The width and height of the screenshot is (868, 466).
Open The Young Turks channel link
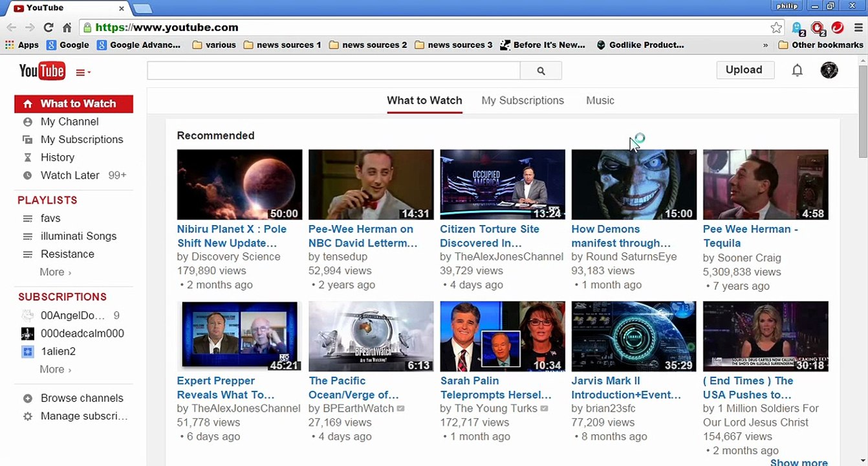click(496, 408)
